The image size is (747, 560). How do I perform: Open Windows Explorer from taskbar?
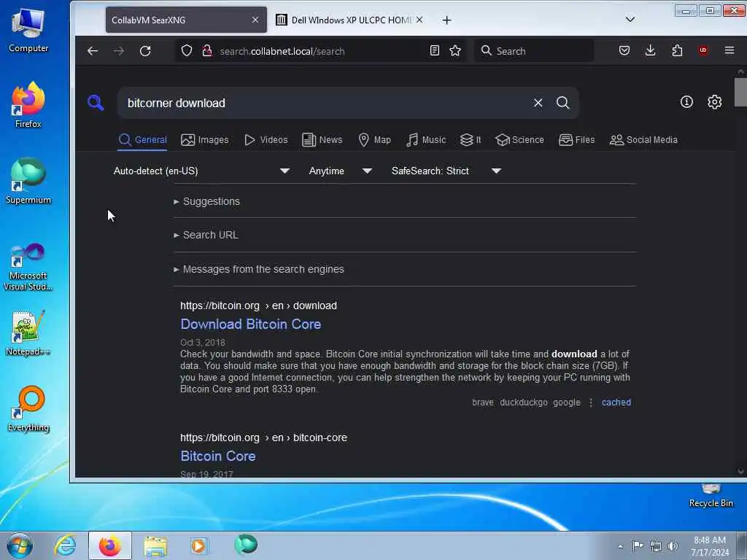[x=155, y=545]
